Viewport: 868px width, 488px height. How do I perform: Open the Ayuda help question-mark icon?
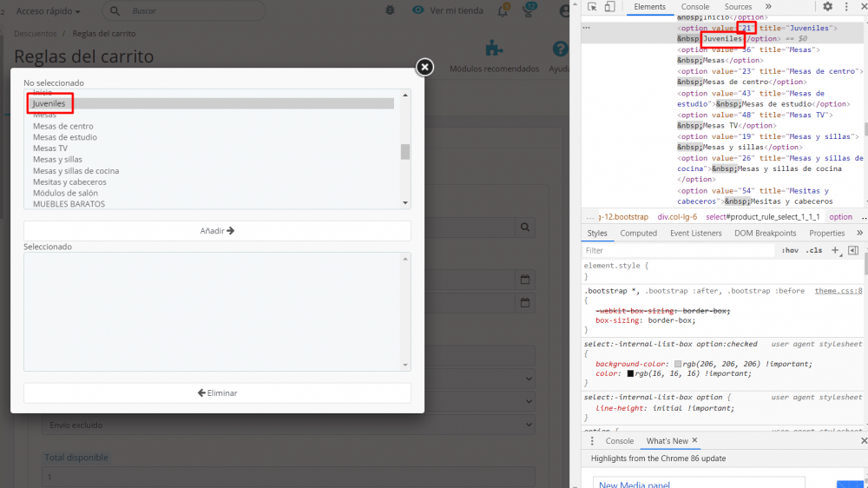(560, 49)
